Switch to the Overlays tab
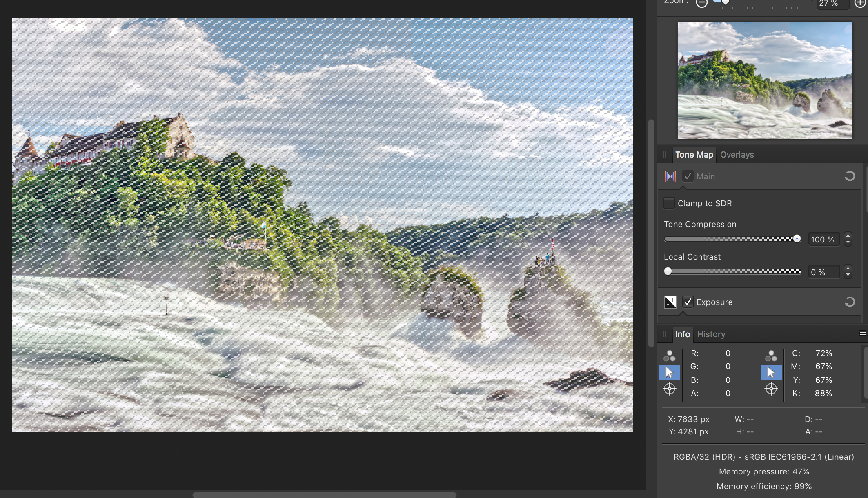Image resolution: width=868 pixels, height=498 pixels. [x=737, y=155]
